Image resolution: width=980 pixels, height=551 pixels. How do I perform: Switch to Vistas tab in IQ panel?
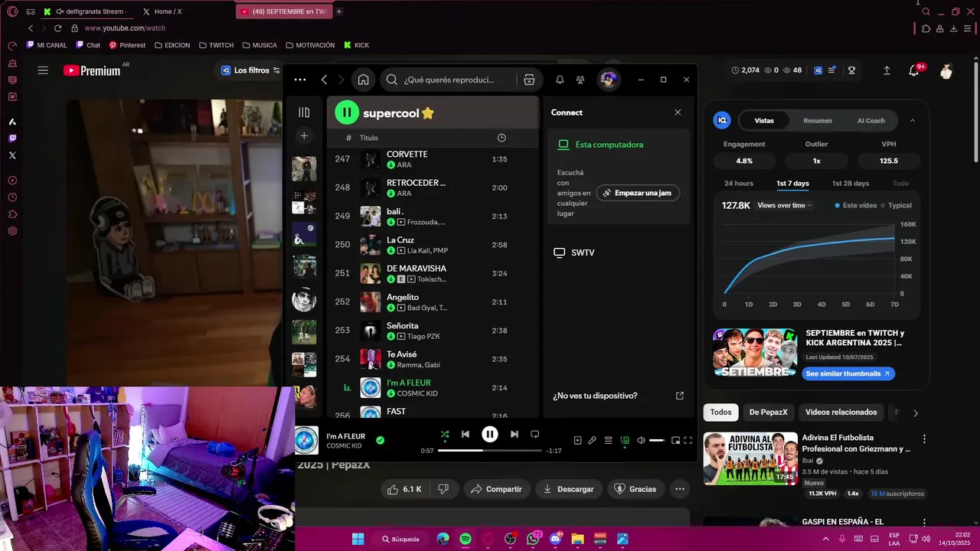click(x=764, y=120)
